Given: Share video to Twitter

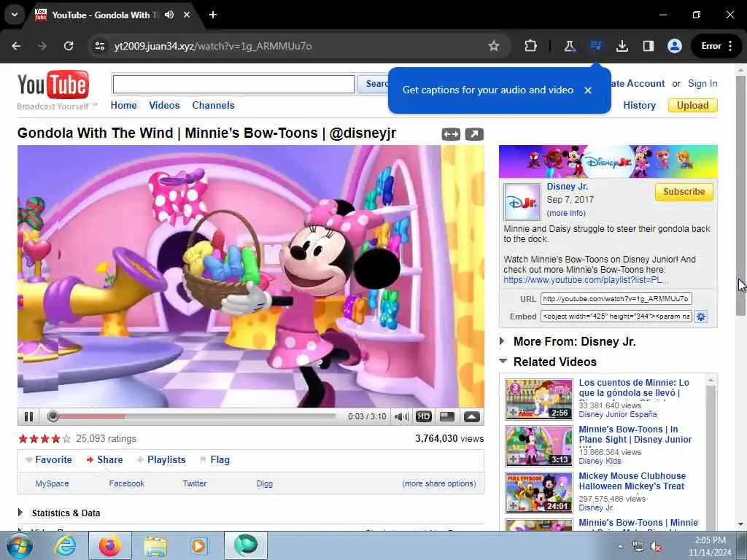Looking at the screenshot, I should [194, 484].
